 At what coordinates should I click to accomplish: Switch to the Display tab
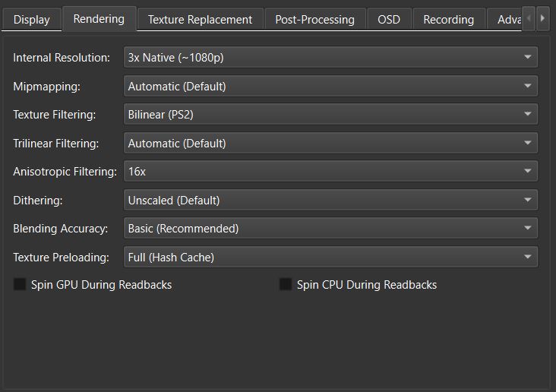[x=32, y=20]
